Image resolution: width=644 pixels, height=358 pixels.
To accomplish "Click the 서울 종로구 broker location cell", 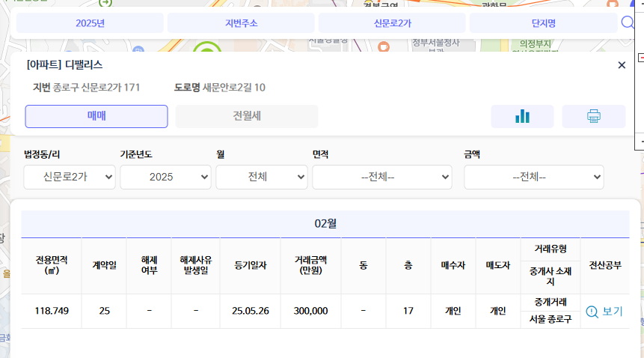I will (551, 319).
